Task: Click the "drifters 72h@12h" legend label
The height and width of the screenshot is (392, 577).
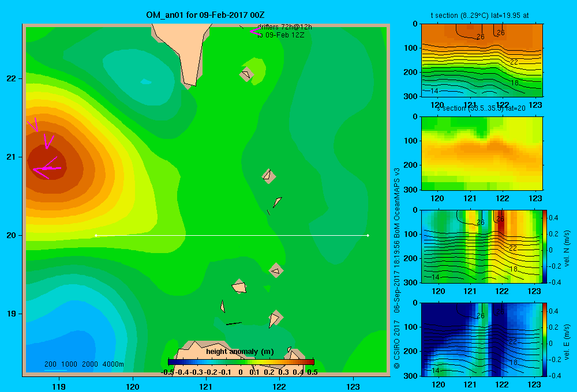Action: point(284,27)
